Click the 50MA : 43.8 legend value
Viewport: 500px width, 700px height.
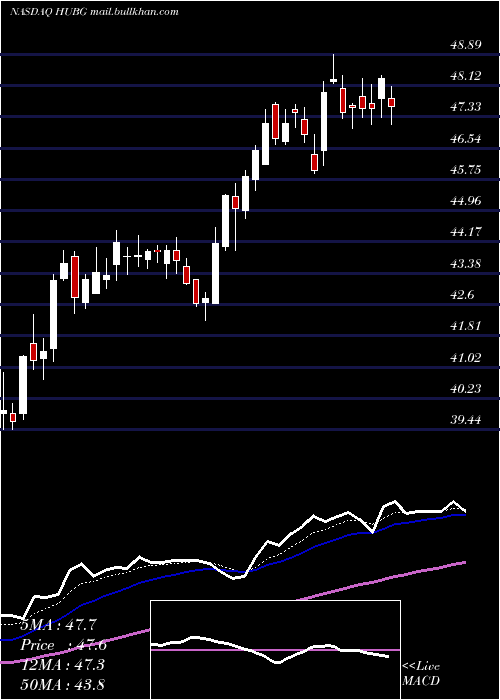tap(62, 684)
